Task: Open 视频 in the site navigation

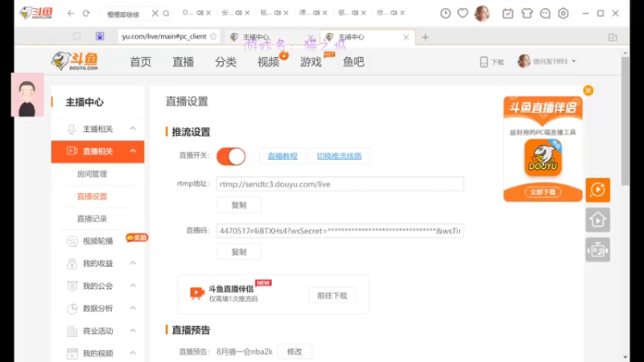Action: [268, 62]
